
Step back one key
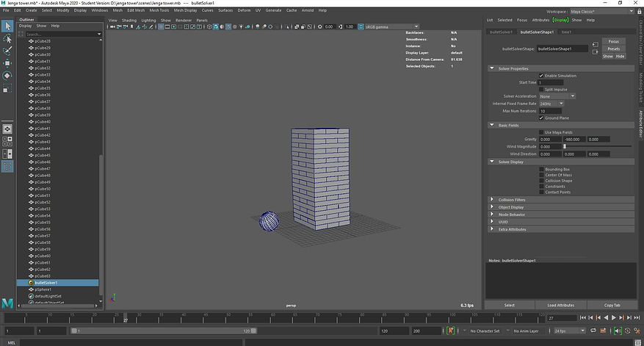(x=598, y=317)
